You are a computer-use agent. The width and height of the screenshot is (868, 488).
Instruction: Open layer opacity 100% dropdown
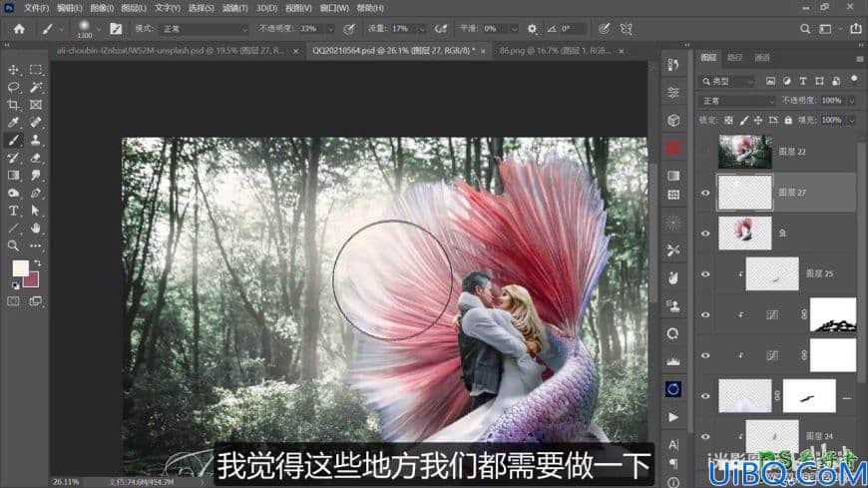point(851,100)
